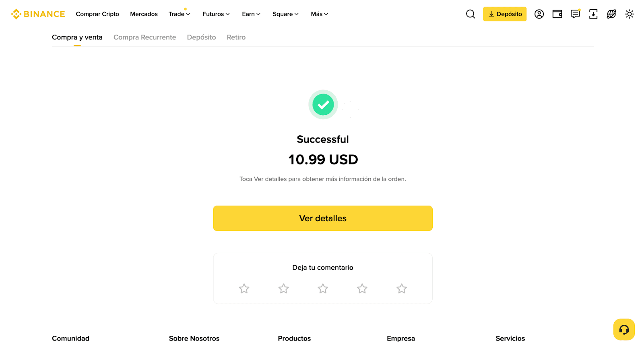Open the wallet icon
Image resolution: width=644 pixels, height=349 pixels.
pos(557,14)
